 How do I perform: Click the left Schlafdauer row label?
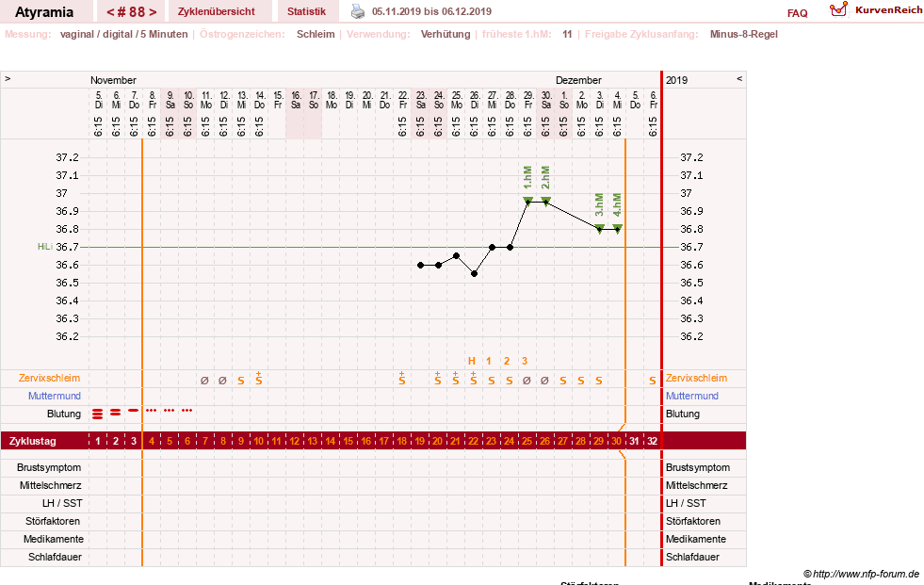click(55, 557)
